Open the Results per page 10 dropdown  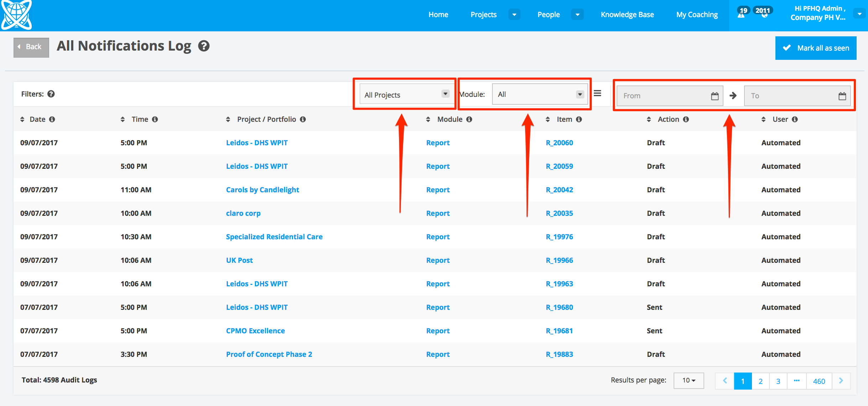coord(689,380)
